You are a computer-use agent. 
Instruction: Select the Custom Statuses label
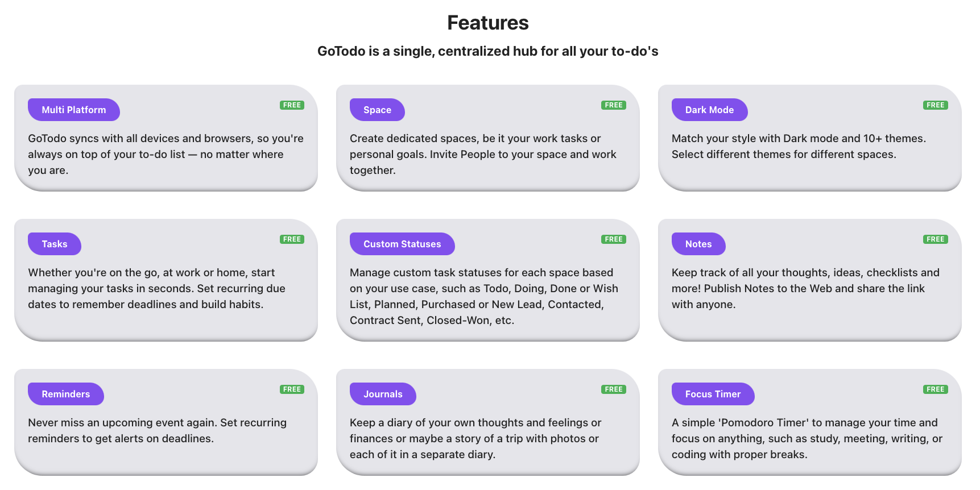pos(402,244)
